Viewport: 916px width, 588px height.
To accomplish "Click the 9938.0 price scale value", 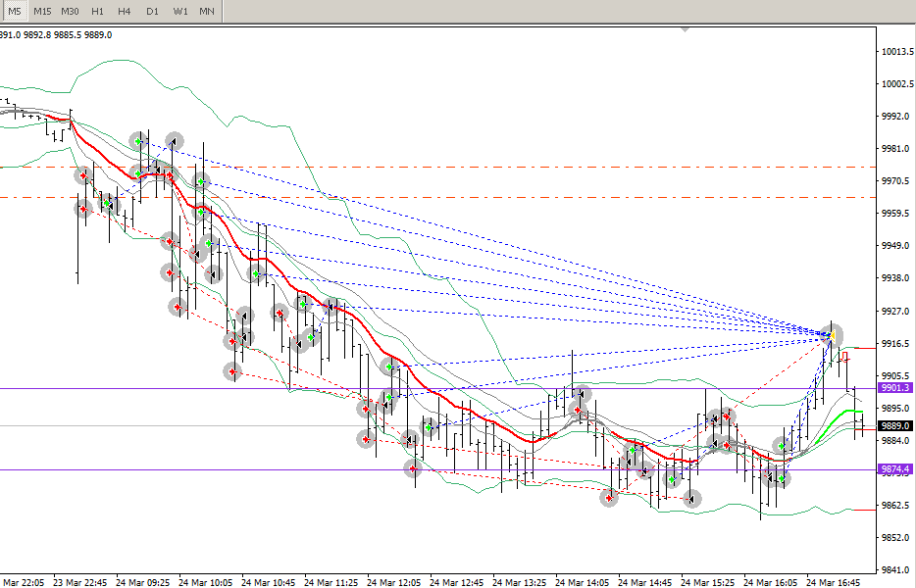I will point(895,278).
